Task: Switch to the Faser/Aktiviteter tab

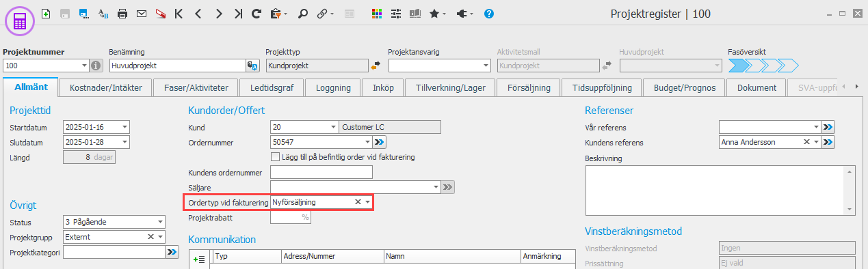Action: point(196,87)
